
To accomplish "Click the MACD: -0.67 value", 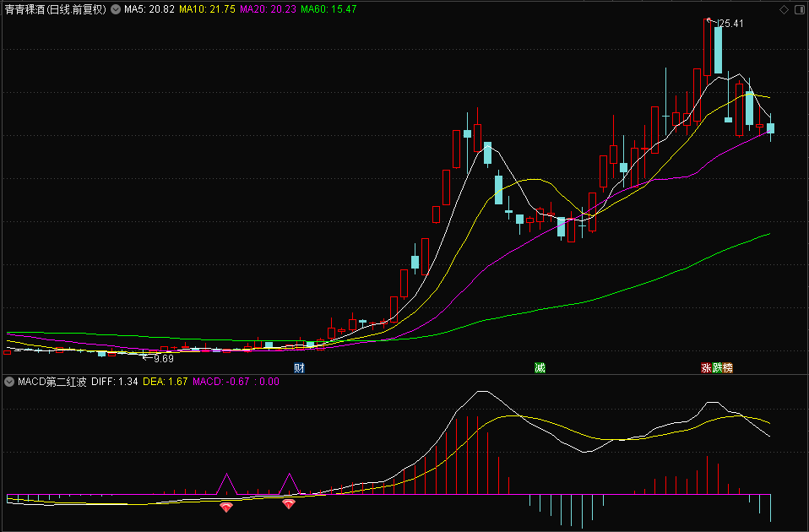I will [x=220, y=382].
